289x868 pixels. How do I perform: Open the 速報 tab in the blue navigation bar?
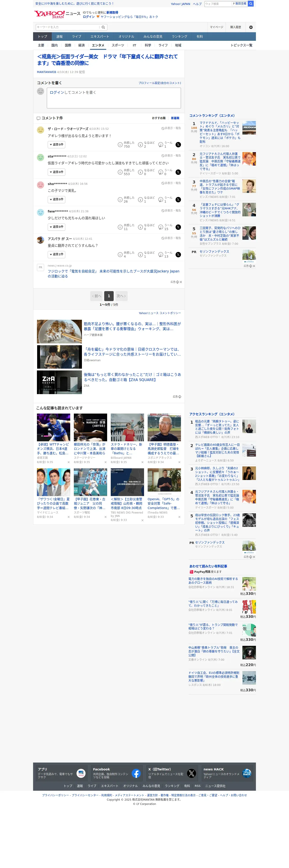(x=59, y=37)
